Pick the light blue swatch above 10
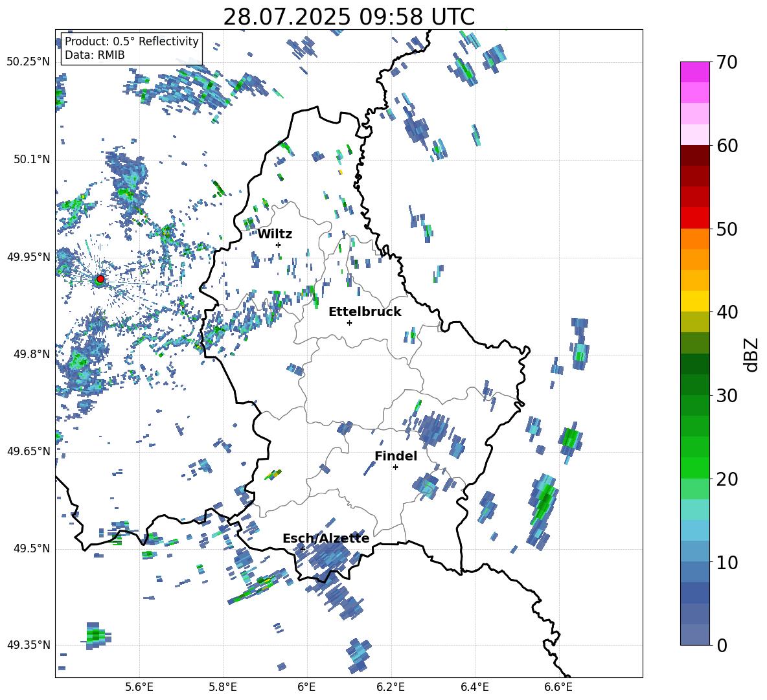Screen dimensions: 767x700 tap(694, 551)
